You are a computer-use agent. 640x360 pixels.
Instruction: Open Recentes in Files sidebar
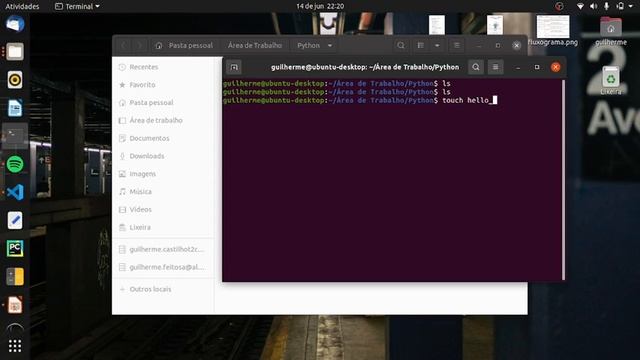163,67
